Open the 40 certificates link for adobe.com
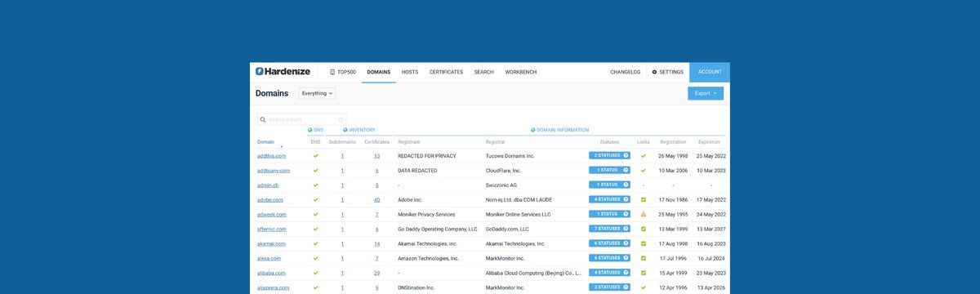Screen dimensions: 980x294 click(376, 200)
